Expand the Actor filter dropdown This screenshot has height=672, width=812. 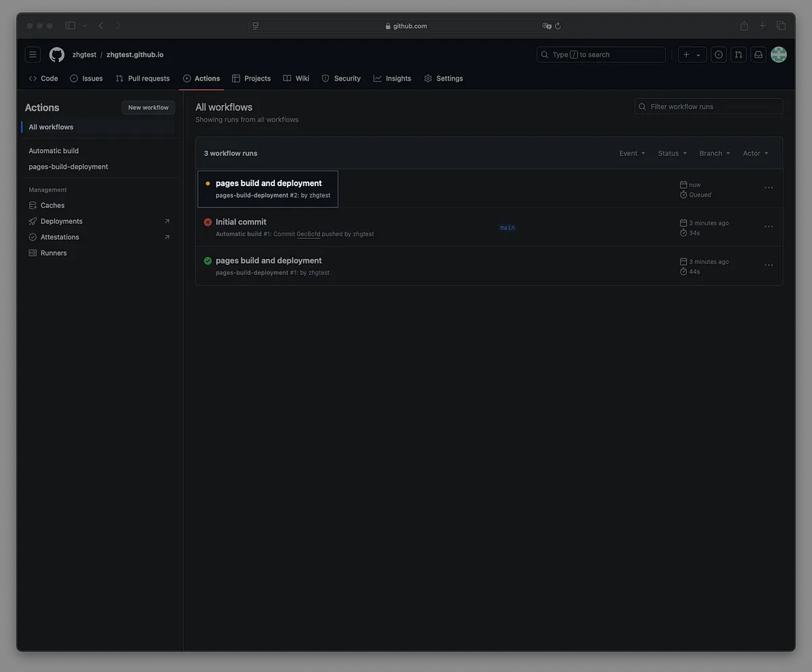[755, 154]
